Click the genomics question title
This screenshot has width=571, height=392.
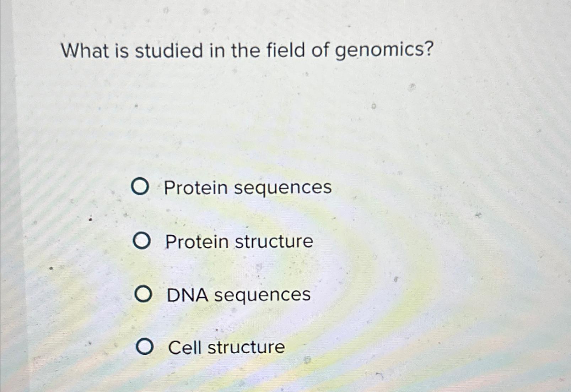248,50
